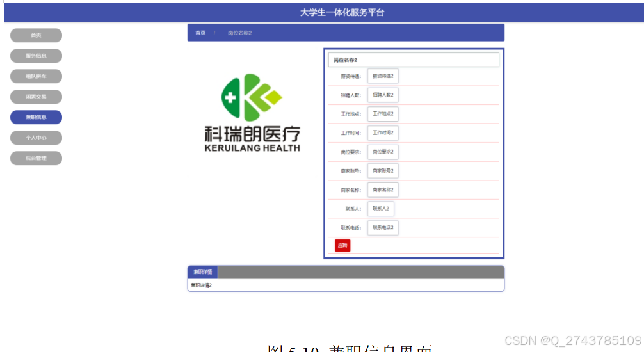Click the 工作地点: label

[351, 114]
